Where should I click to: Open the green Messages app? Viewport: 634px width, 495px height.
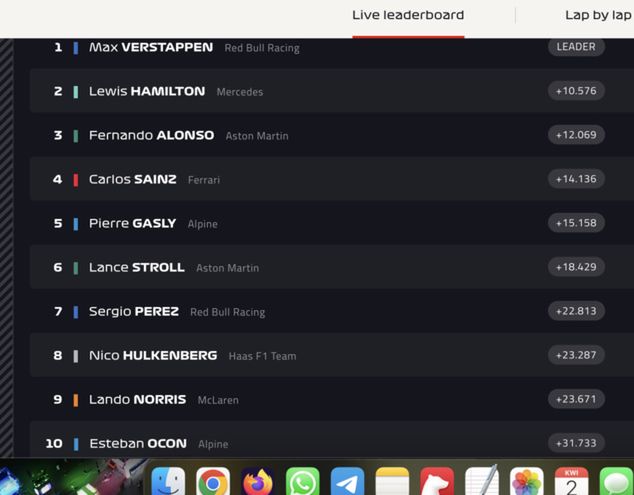616,481
